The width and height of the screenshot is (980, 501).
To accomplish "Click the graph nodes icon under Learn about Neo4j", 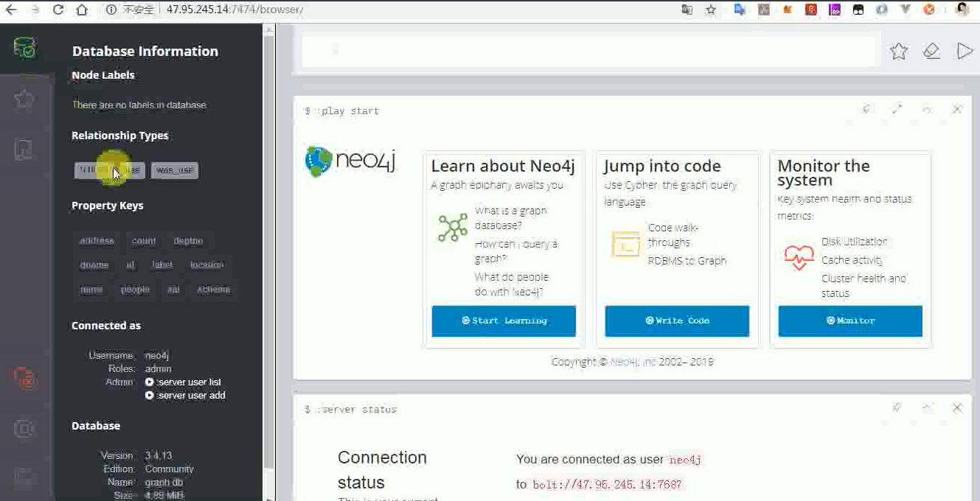I will (452, 228).
